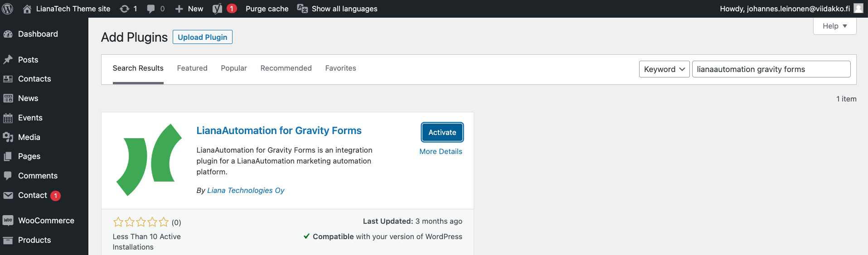Activate the LianaAutomation for Gravity Forms plugin
This screenshot has height=255, width=868.
[x=442, y=132]
